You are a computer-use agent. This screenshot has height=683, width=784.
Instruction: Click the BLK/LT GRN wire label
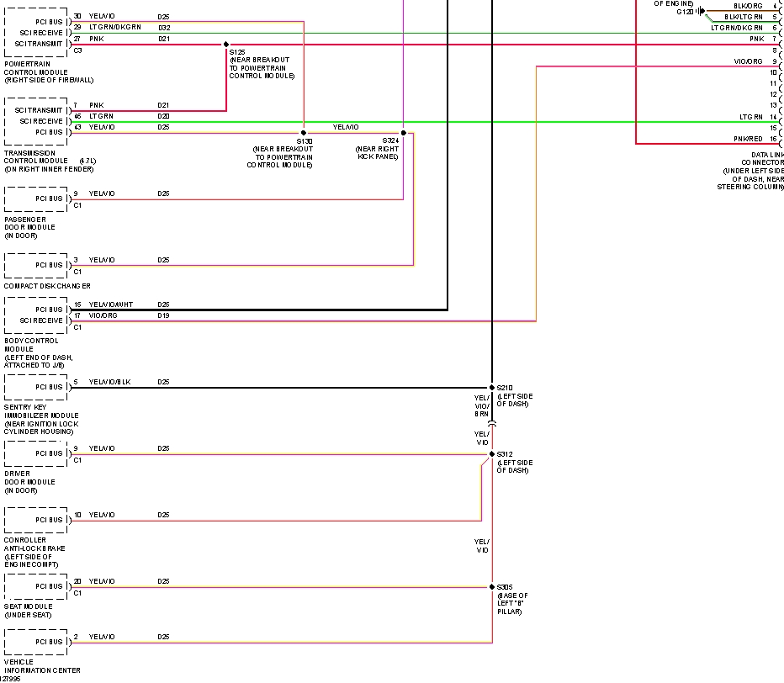744,17
